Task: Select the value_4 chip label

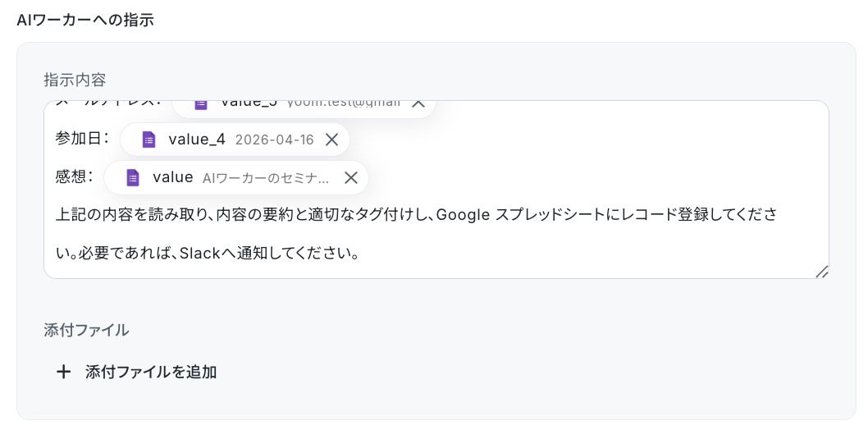Action: 197,140
